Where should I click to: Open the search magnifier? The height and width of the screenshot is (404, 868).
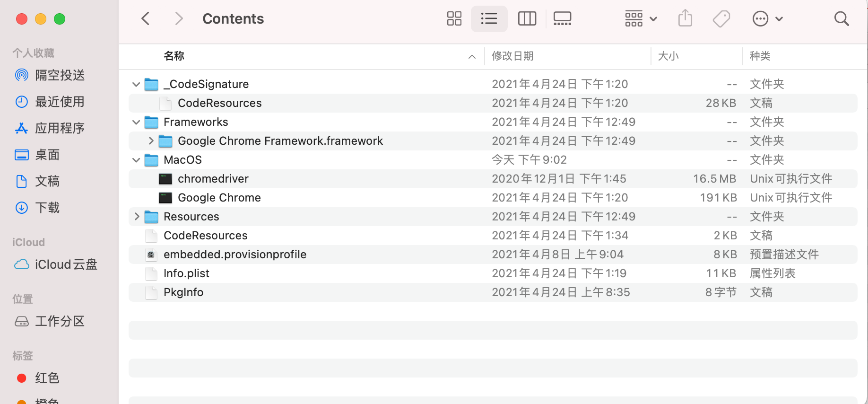coord(842,19)
